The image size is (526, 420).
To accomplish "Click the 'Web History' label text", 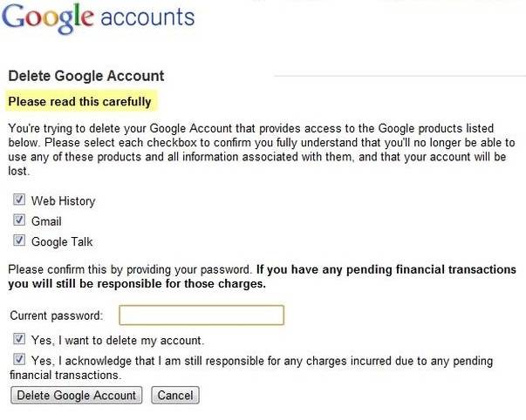I will click(x=63, y=201).
